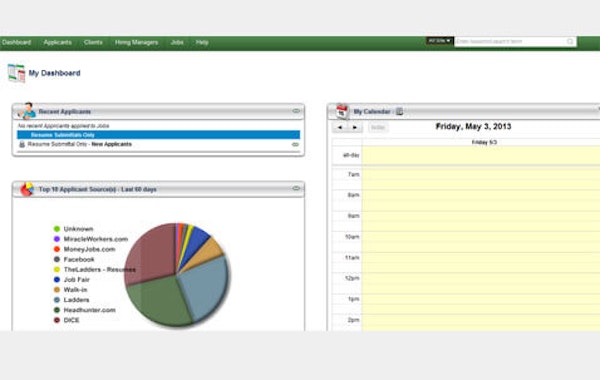The image size is (600, 380).
Task: Collapse the Recent Applicants panel
Action: [x=296, y=111]
